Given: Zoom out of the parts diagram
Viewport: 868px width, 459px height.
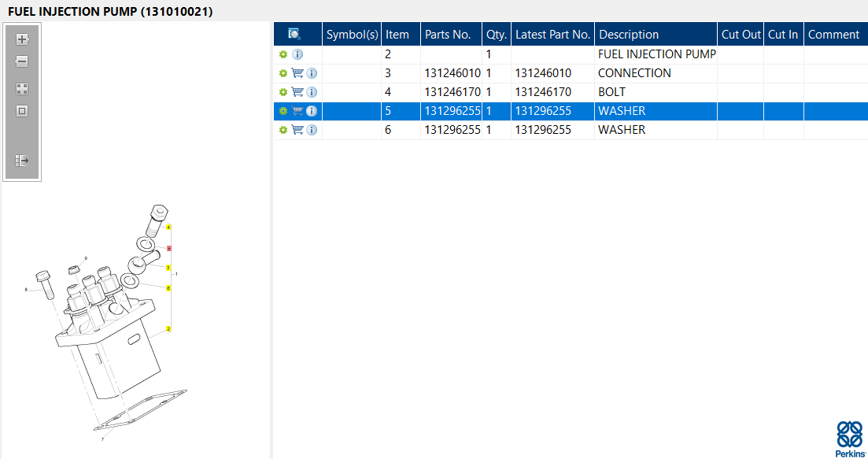Looking at the screenshot, I should coord(22,61).
